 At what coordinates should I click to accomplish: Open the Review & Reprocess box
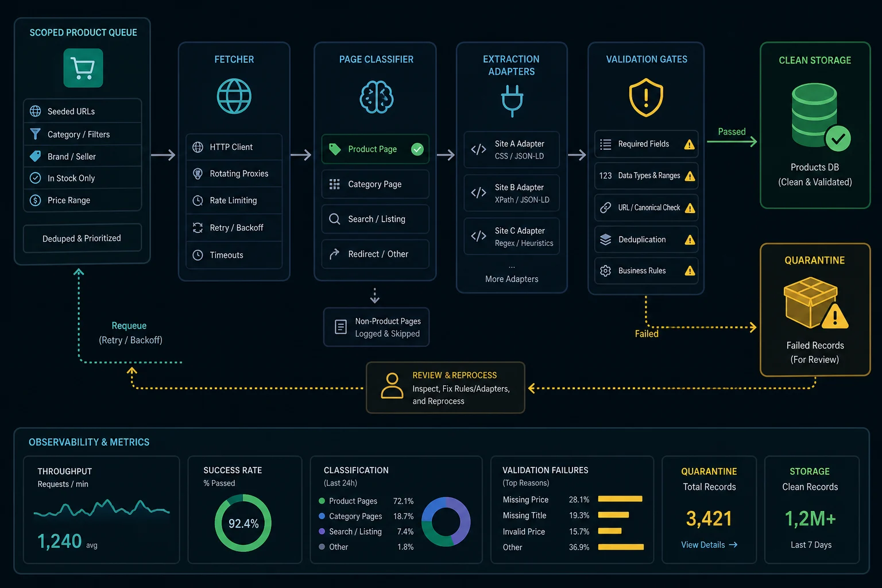446,388
